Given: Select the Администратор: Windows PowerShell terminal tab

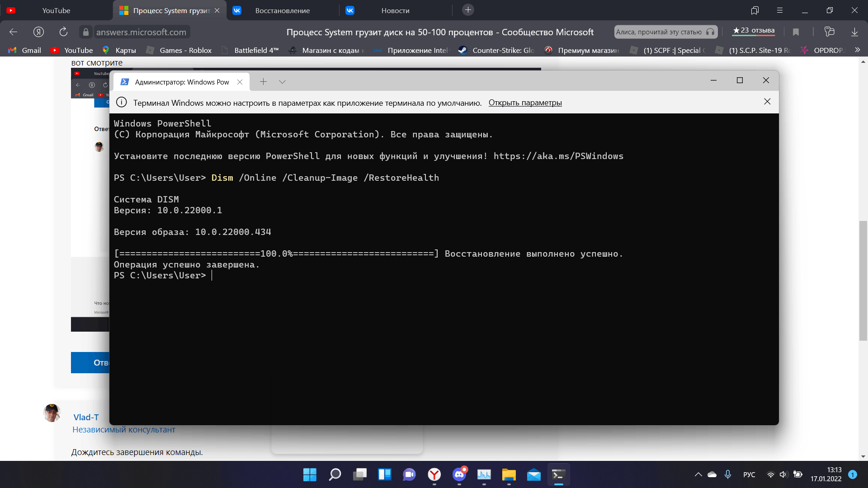Looking at the screenshot, I should pos(181,82).
